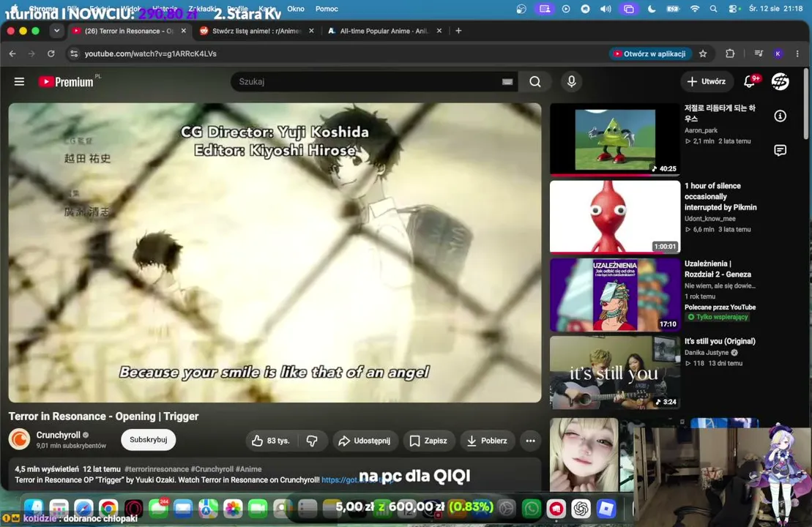812x527 pixels.
Task: Click the magnifier search button
Action: point(535,82)
